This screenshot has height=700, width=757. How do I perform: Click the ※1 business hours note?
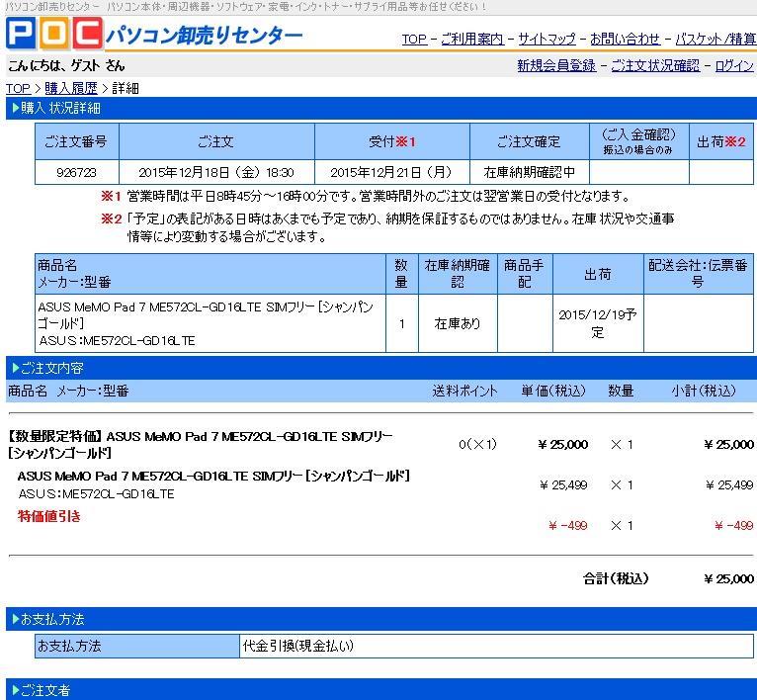(x=366, y=196)
